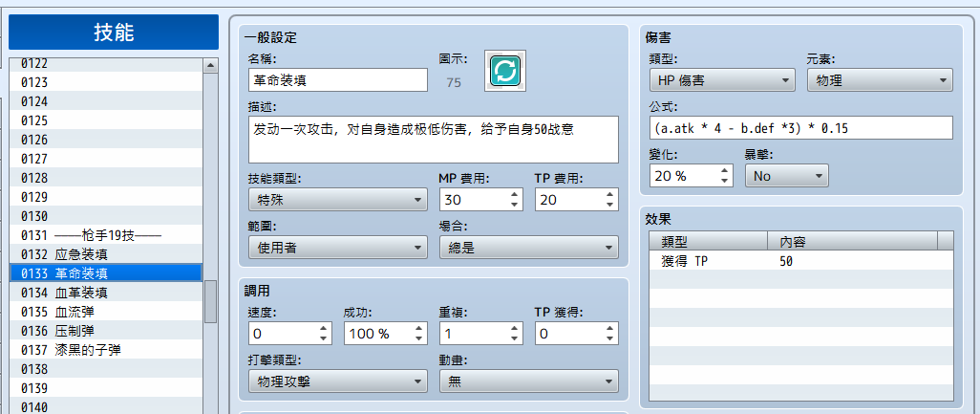Image resolution: width=980 pixels, height=414 pixels.
Task: Open the 技能類型 dropdown showing 特殊
Action: pos(338,200)
